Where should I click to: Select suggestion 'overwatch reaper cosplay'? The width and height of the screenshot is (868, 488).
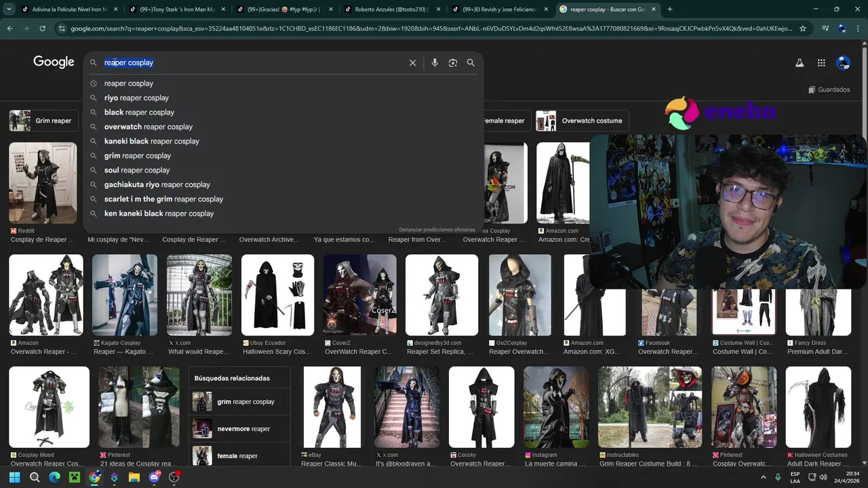pos(283,127)
